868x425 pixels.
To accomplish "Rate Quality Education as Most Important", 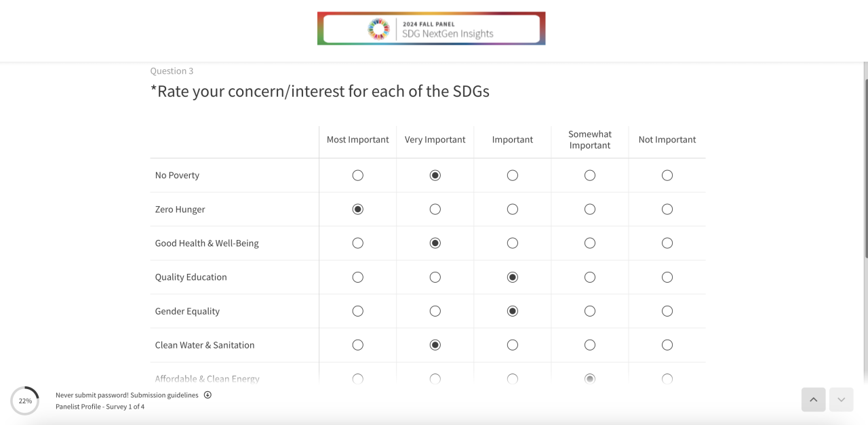I will coord(358,277).
